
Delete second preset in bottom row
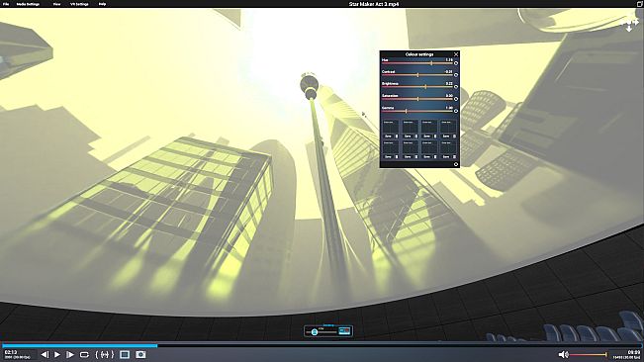point(416,157)
